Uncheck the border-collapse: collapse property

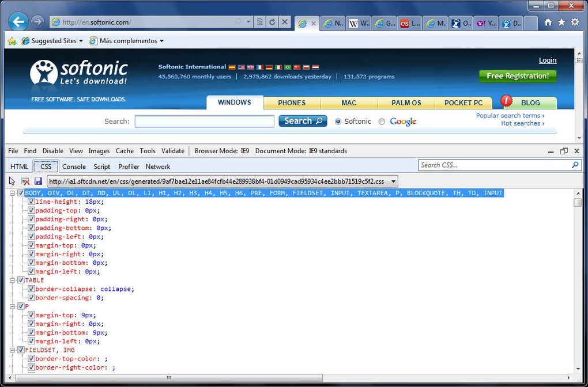click(x=31, y=289)
